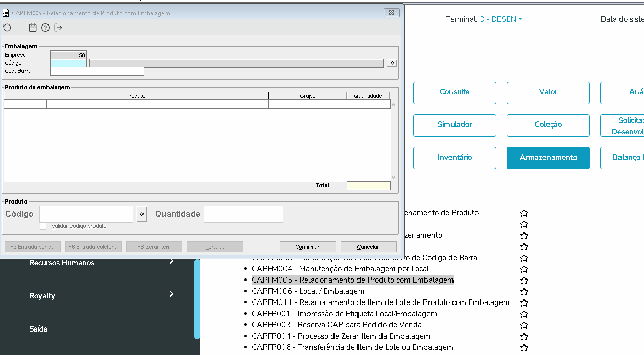
Task: Open CAPFP001 - Impressão de Etiqueta link
Action: pos(344,314)
